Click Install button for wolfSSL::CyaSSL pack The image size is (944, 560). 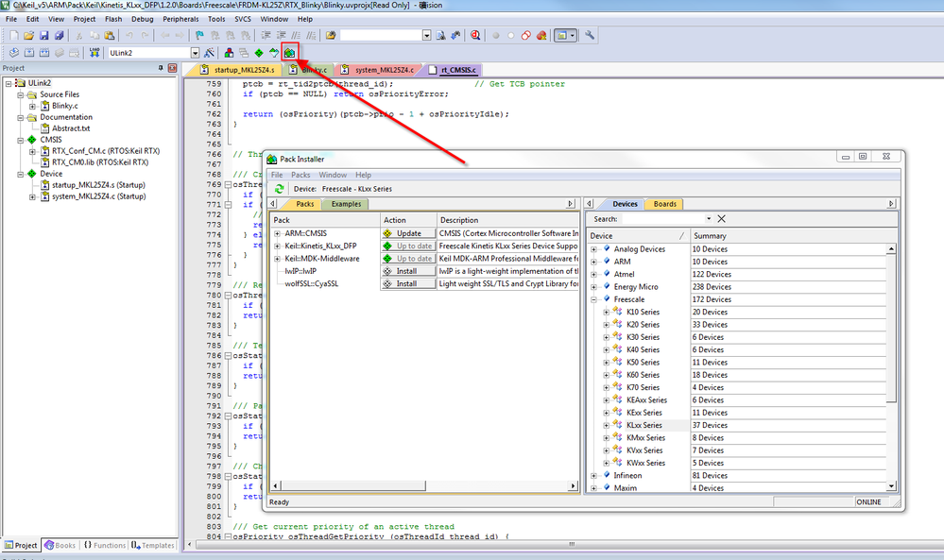pyautogui.click(x=408, y=284)
